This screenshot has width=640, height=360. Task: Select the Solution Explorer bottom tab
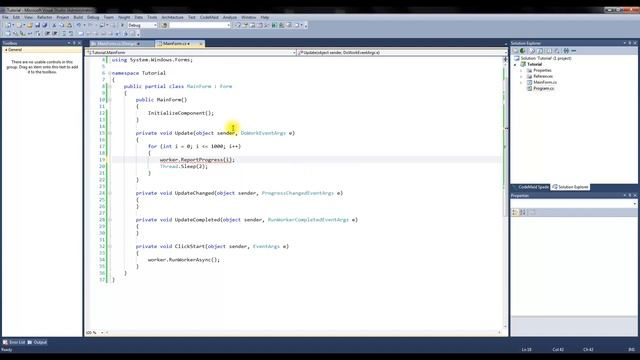(x=570, y=187)
